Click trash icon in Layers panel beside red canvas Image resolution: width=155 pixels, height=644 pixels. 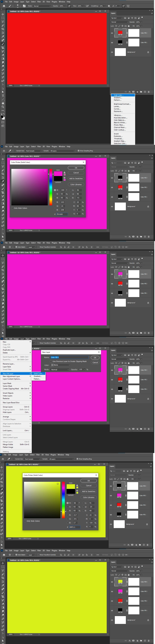tap(148, 92)
